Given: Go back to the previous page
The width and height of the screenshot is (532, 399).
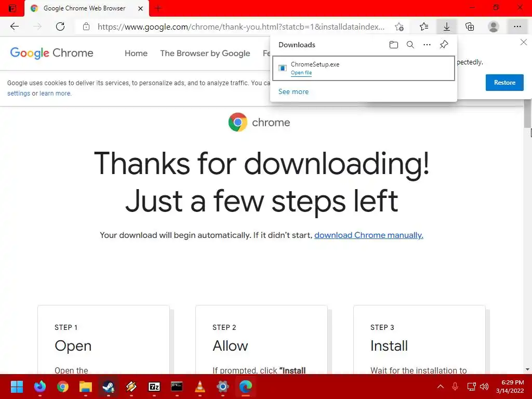Looking at the screenshot, I should pyautogui.click(x=14, y=26).
